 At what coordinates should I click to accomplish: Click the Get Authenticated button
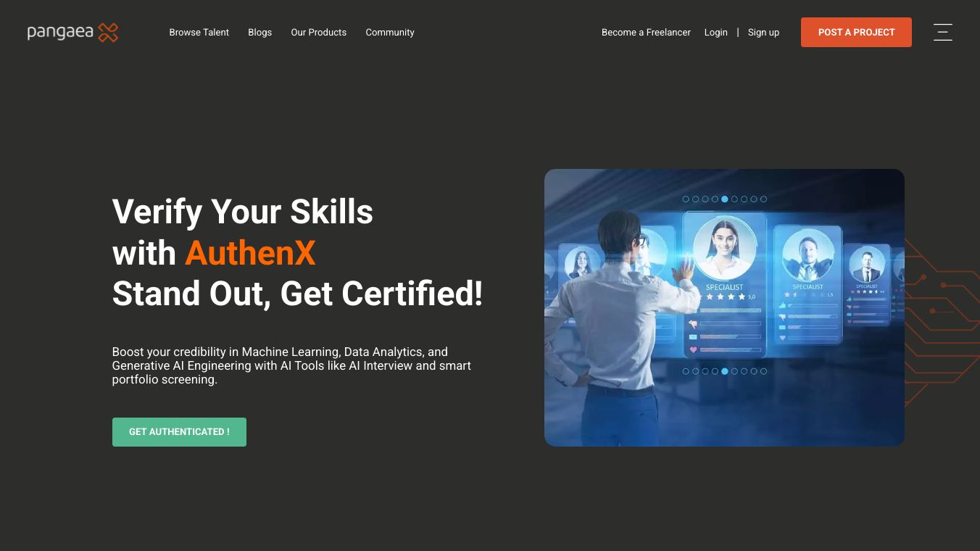(x=179, y=432)
